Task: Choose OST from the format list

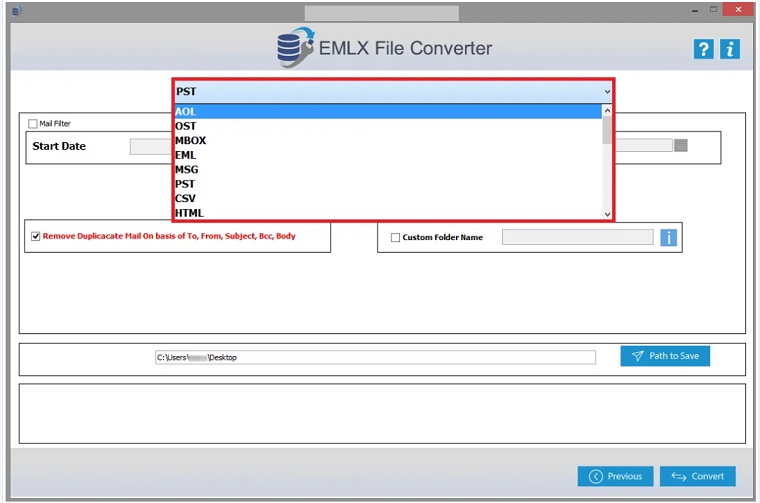Action: pos(388,126)
